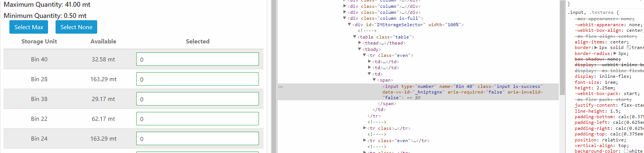Expand the thead node
This screenshot has width=644, height=153.
click(x=360, y=43)
